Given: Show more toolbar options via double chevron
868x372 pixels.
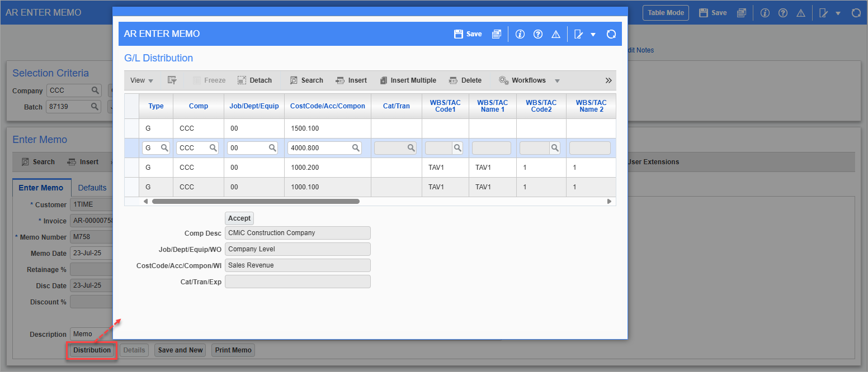Looking at the screenshot, I should pyautogui.click(x=608, y=80).
